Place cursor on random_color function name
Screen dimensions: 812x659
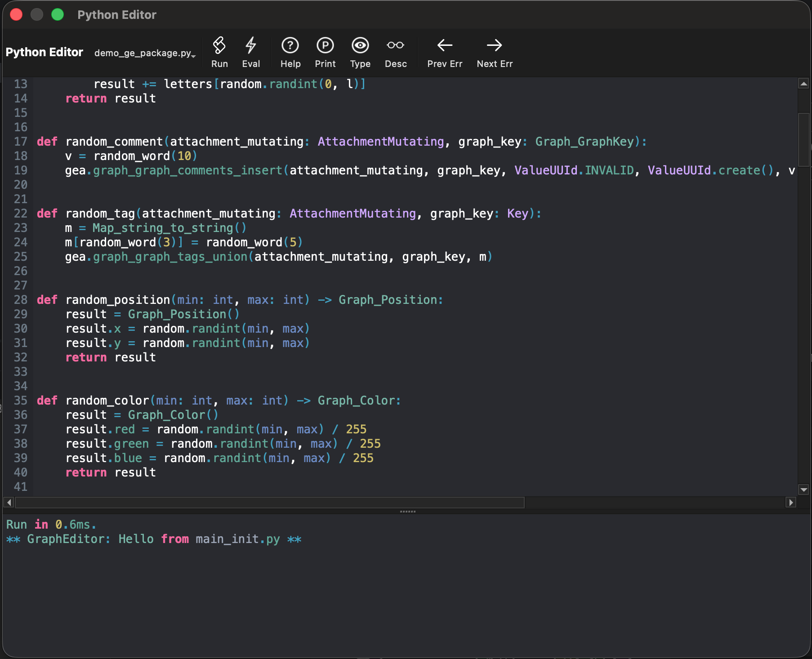coord(107,401)
